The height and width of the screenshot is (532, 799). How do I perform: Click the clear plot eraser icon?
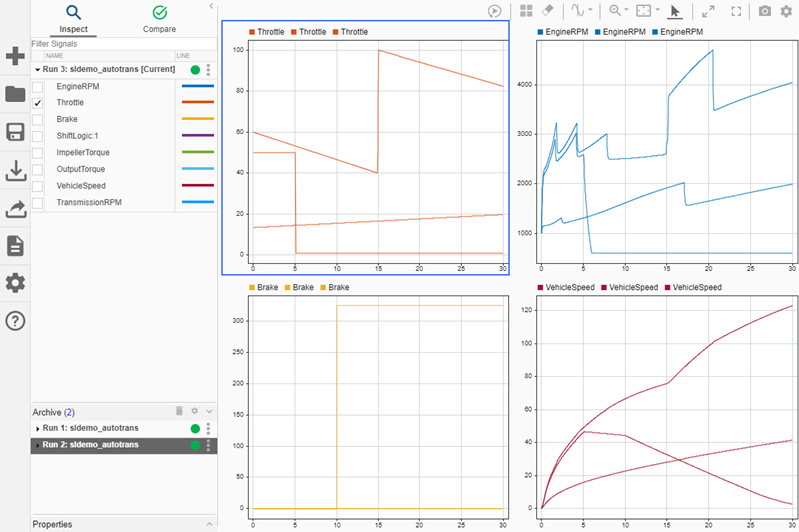click(x=547, y=10)
